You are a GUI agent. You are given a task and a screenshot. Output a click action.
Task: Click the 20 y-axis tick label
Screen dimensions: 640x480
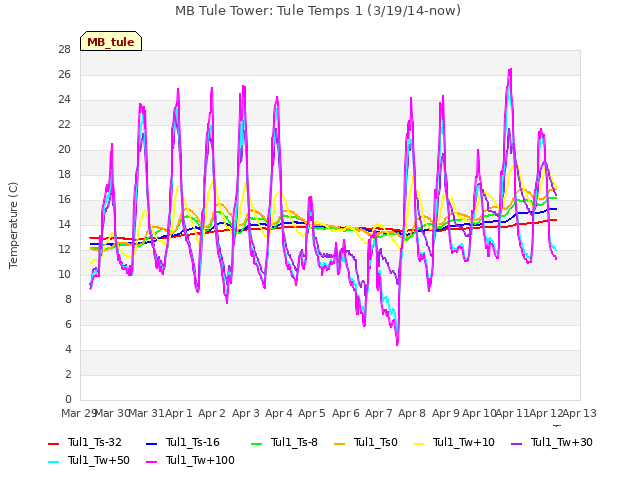click(64, 150)
